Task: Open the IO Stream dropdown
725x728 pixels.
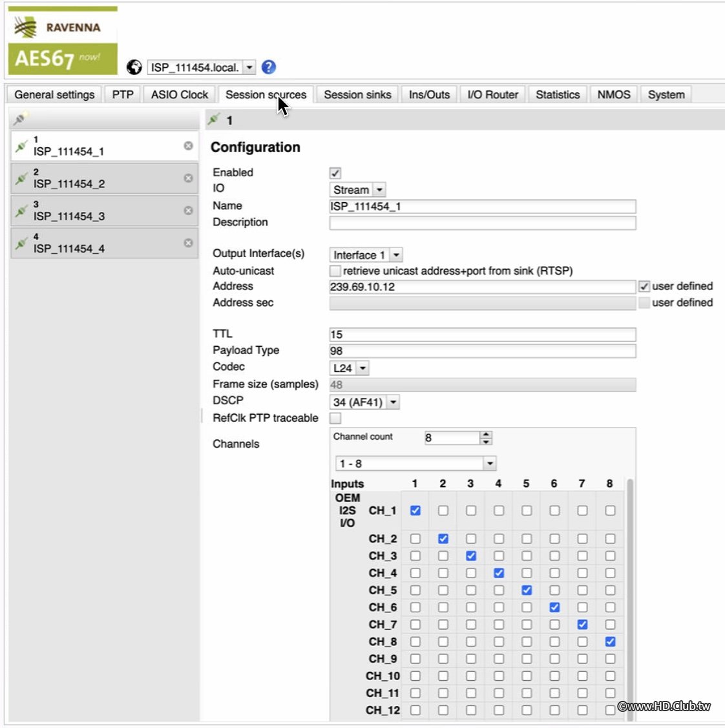Action: 357,190
